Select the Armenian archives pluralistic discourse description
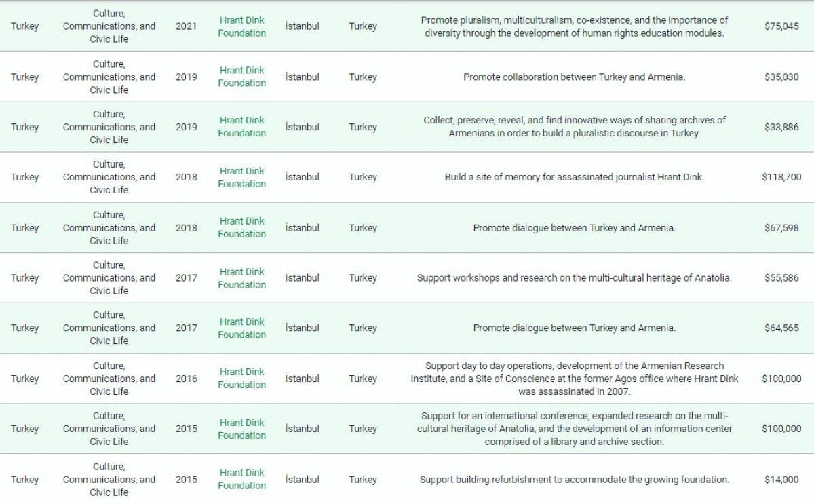 coord(574,127)
